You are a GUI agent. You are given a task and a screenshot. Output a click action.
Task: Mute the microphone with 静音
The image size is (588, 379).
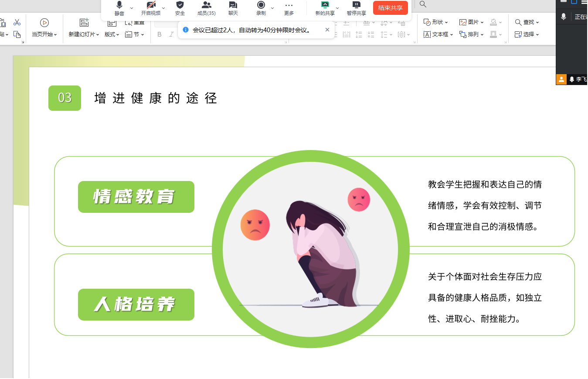[119, 8]
